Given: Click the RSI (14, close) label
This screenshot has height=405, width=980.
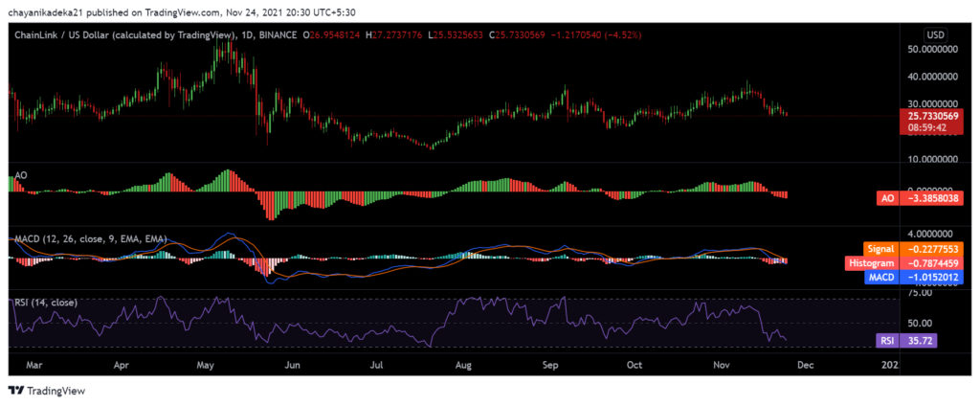Looking at the screenshot, I should pyautogui.click(x=46, y=303).
